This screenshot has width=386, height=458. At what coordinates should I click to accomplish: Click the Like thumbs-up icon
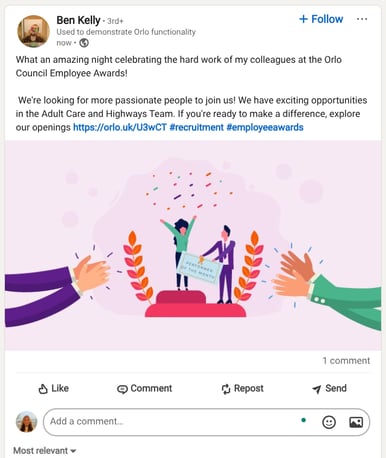coord(43,389)
